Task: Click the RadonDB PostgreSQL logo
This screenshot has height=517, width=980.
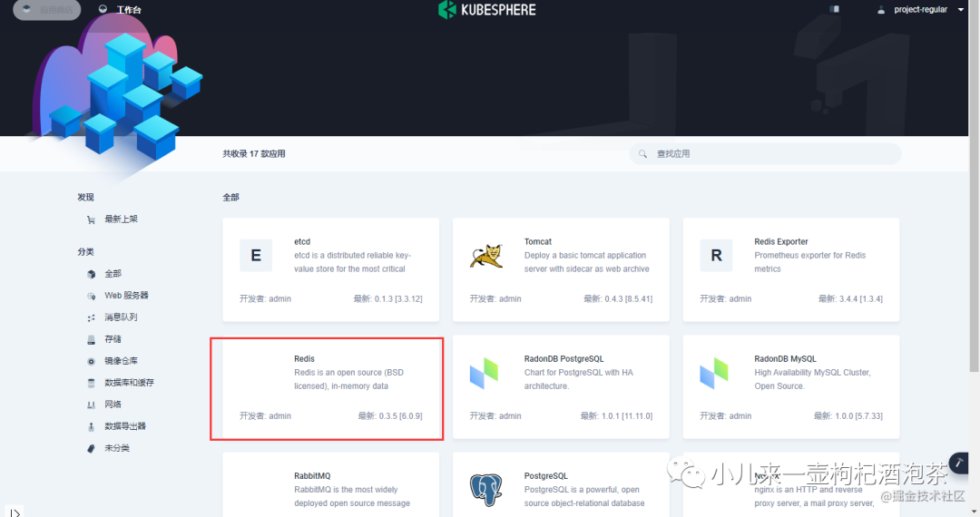Action: (x=485, y=374)
